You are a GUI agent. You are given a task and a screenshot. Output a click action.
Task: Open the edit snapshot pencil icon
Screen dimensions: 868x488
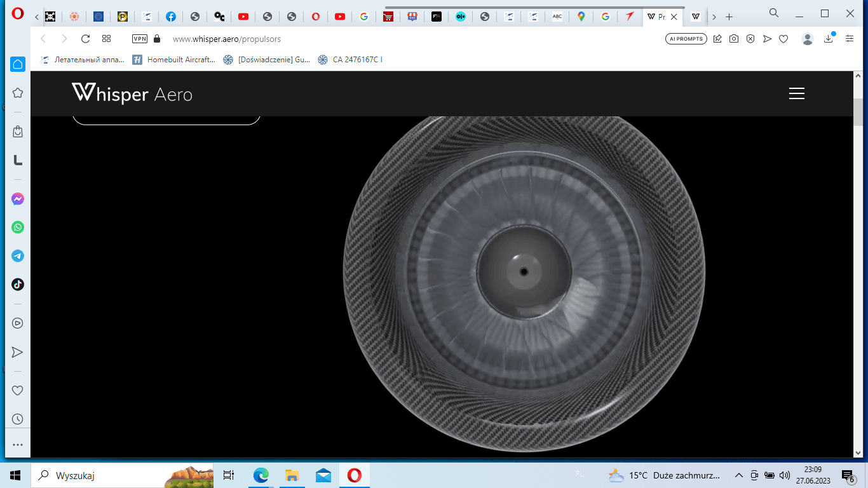[x=717, y=39]
